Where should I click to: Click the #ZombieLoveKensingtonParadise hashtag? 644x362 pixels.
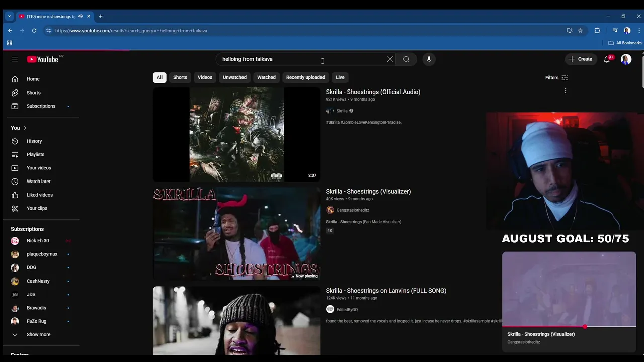371,122
